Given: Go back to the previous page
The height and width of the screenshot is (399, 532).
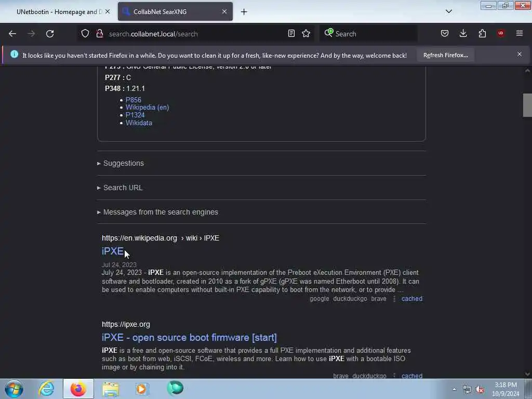Looking at the screenshot, I should pyautogui.click(x=12, y=34).
